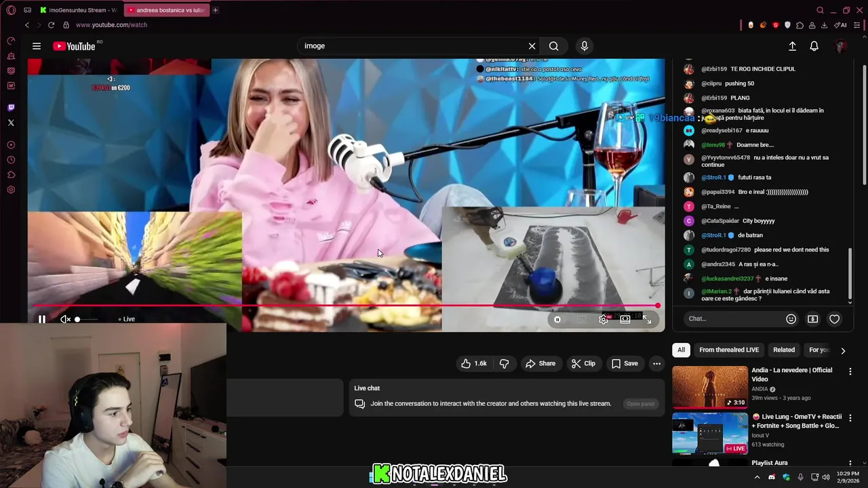
Task: Send a heart reaction in chat
Action: coord(834,319)
